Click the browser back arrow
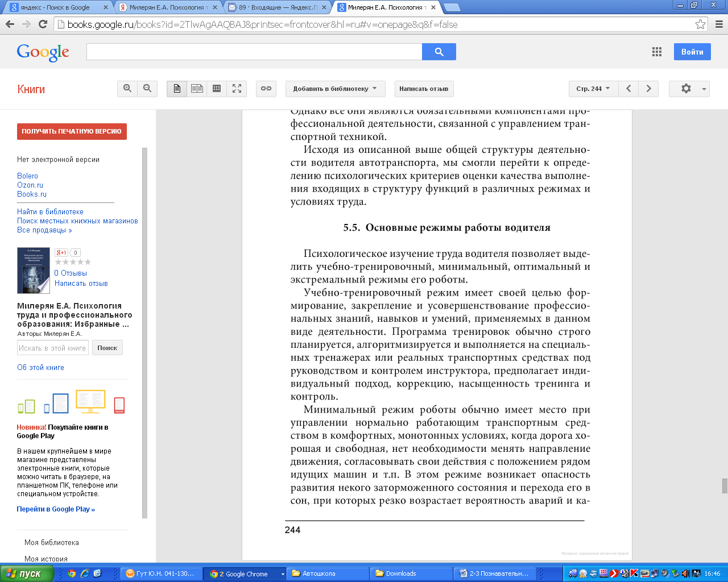The width and height of the screenshot is (728, 582). (10, 24)
